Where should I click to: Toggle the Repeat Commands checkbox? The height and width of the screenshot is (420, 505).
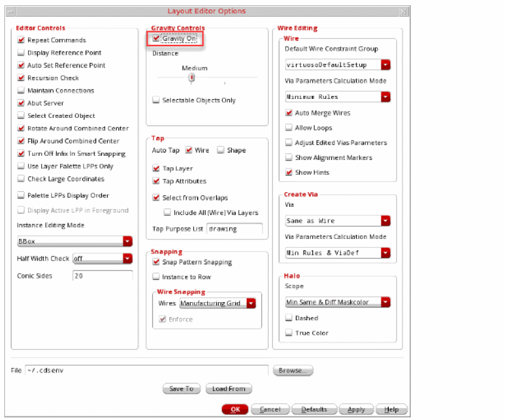click(21, 40)
